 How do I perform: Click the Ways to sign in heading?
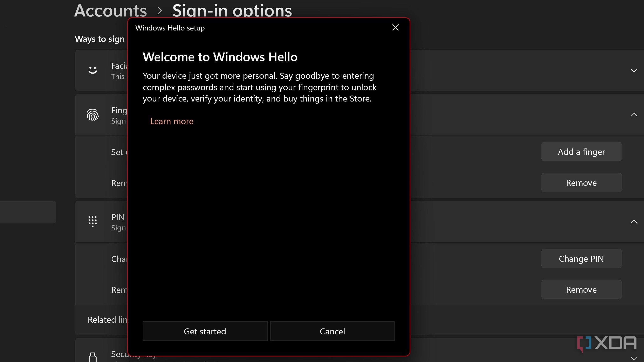100,39
